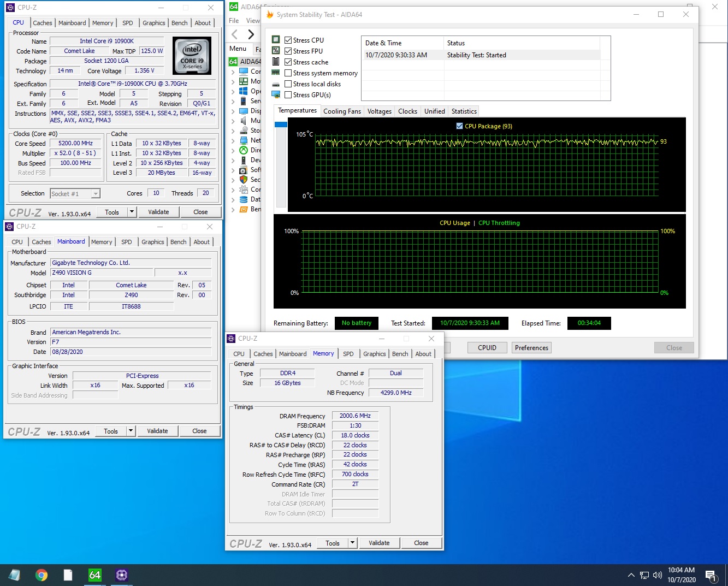Image resolution: width=728 pixels, height=586 pixels.
Task: Select the AIDA64 root tree icon
Action: pos(233,61)
